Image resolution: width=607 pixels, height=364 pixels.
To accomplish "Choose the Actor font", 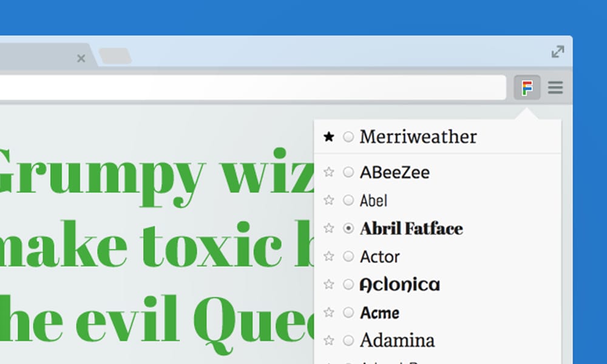I will pos(348,257).
